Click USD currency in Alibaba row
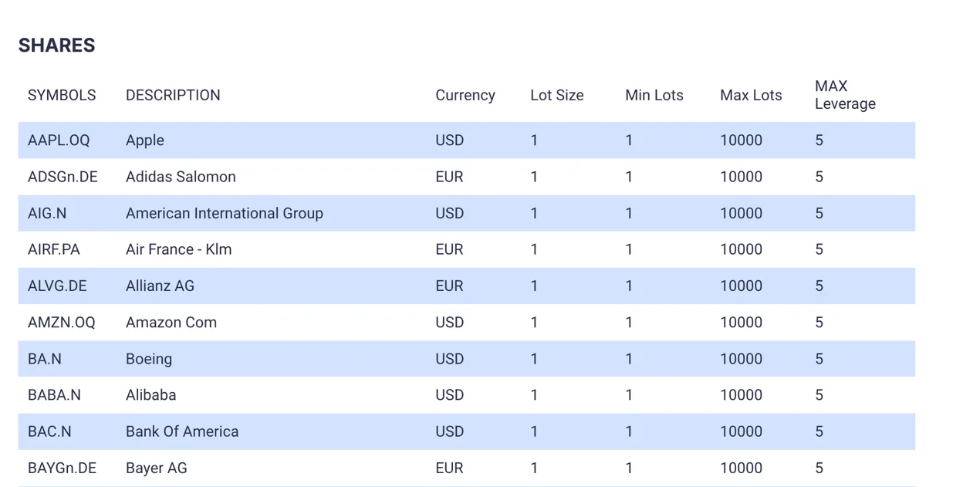Image resolution: width=980 pixels, height=487 pixels. [450, 395]
